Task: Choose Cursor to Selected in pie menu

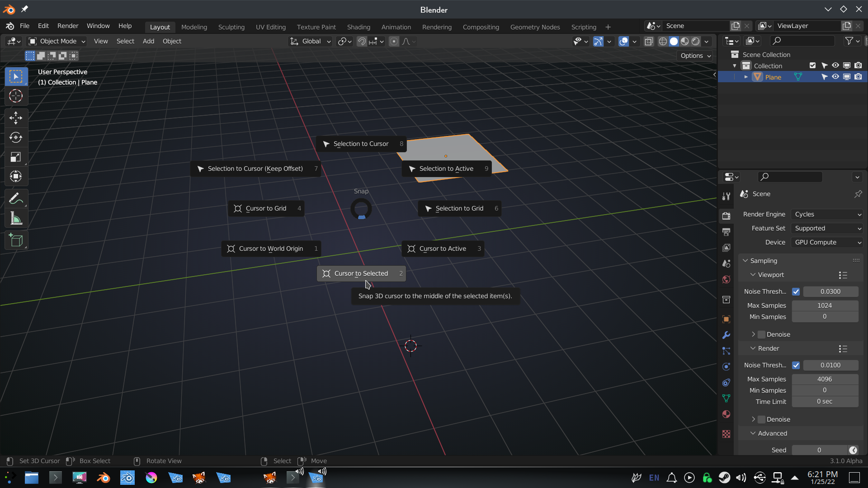Action: point(361,273)
